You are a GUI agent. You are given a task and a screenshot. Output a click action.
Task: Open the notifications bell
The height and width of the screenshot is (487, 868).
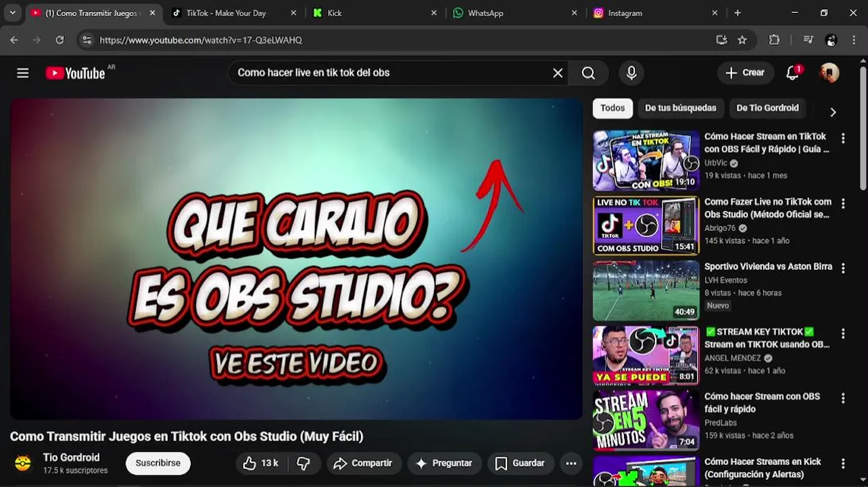click(792, 73)
